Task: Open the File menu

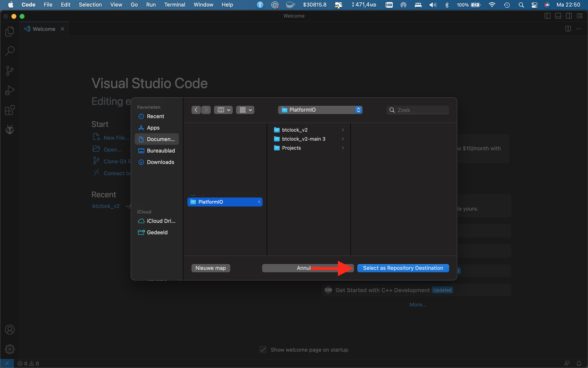Action: coord(48,5)
